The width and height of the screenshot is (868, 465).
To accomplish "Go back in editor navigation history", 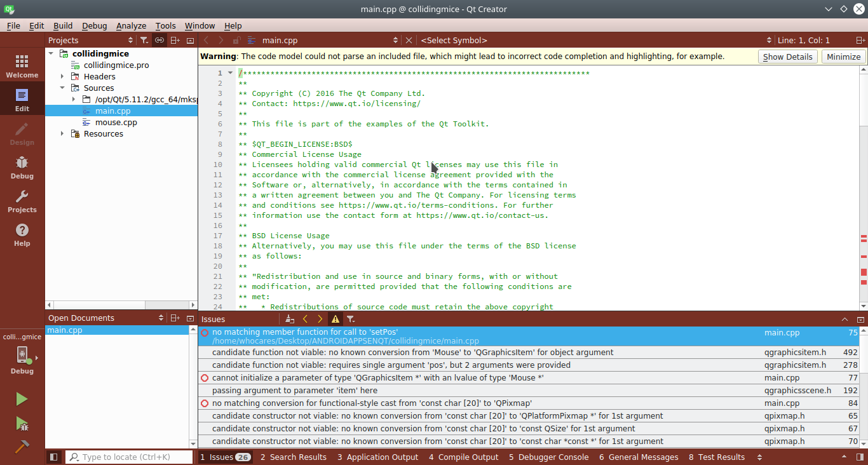I will [x=206, y=40].
